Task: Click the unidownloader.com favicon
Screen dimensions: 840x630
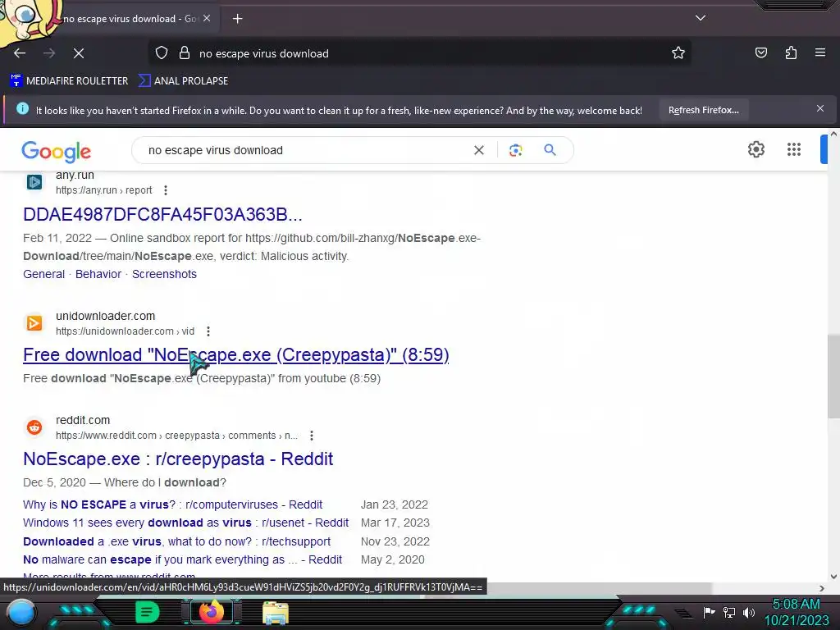Action: pyautogui.click(x=34, y=323)
